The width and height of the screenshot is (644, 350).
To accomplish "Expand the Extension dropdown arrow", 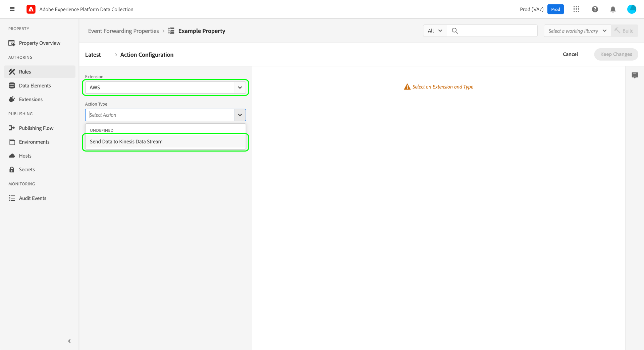I will click(x=240, y=87).
